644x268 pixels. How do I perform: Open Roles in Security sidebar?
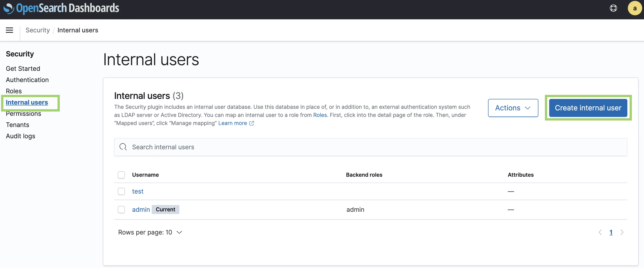[x=14, y=91]
